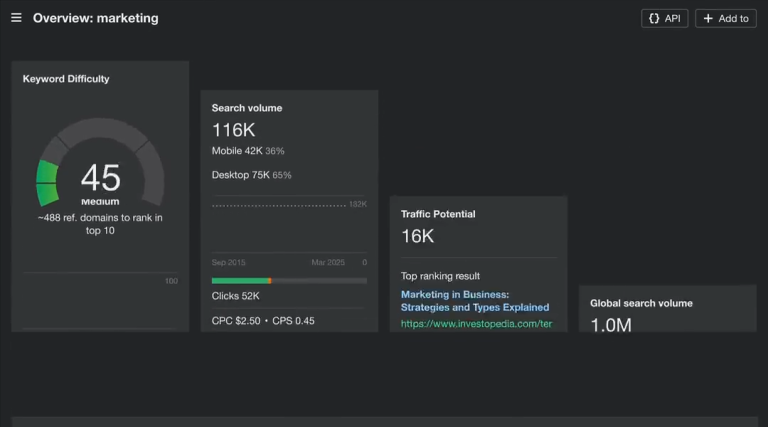Click the Traffic Potential 16K value
The image size is (768, 427).
pos(417,237)
